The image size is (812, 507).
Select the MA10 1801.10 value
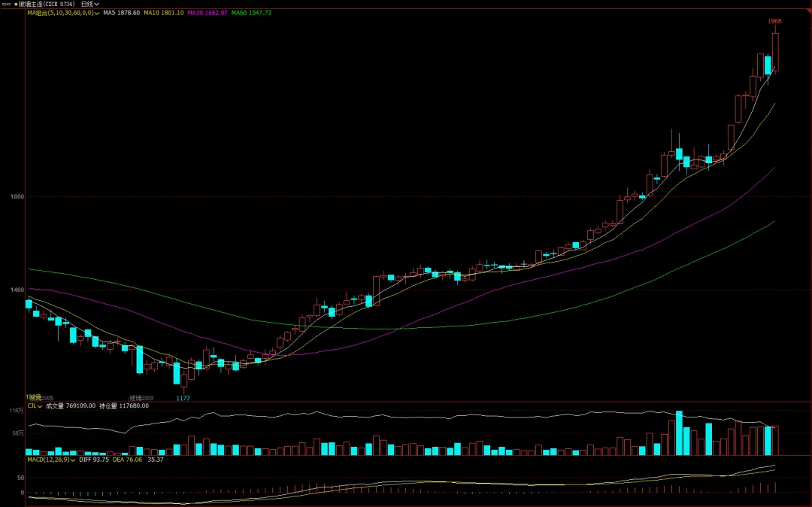pyautogui.click(x=164, y=13)
